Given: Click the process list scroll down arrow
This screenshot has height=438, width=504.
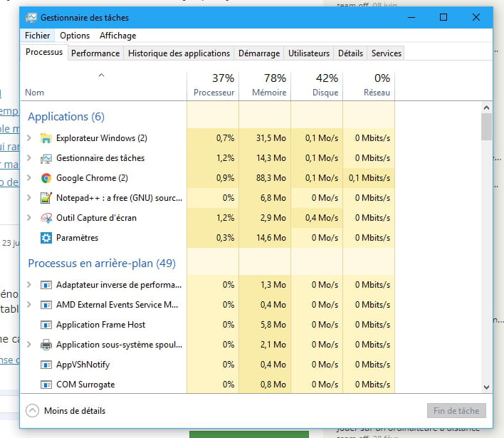Looking at the screenshot, I should tap(486, 387).
